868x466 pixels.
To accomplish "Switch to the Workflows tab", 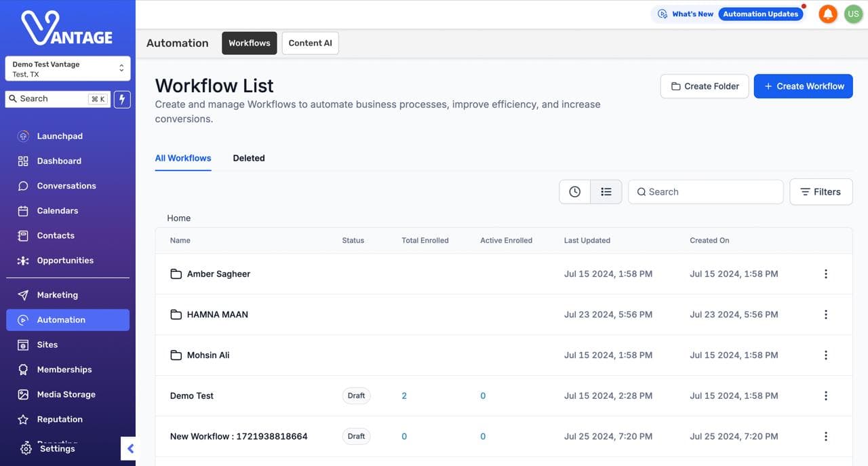I will coord(250,43).
